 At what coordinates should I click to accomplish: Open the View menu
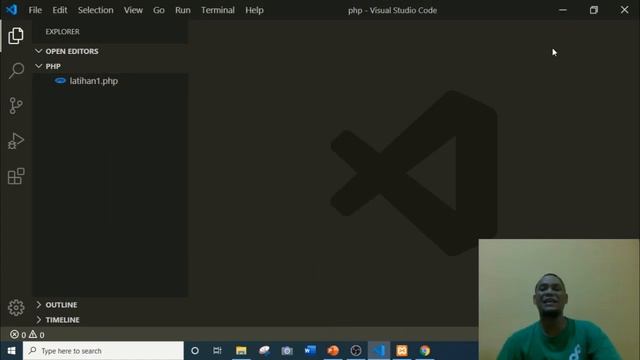133,10
